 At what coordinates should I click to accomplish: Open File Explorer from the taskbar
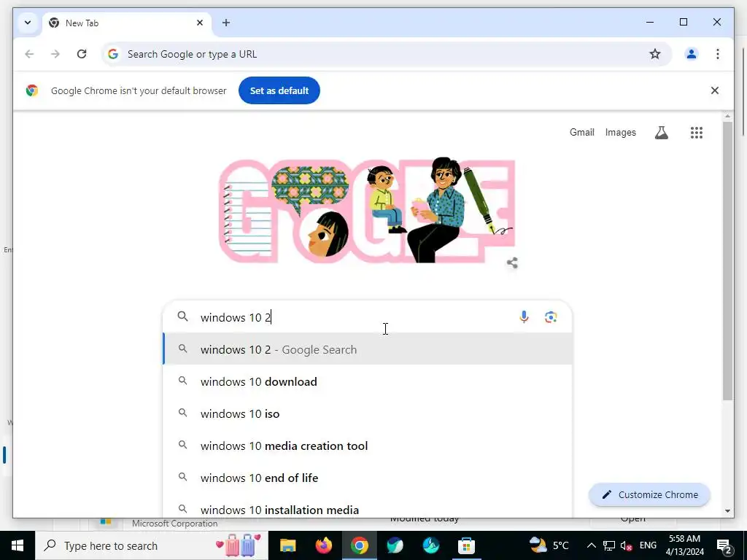287,545
